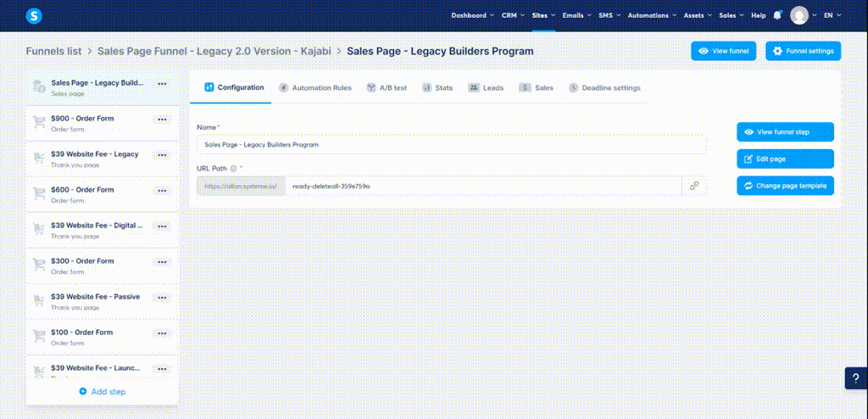The image size is (868, 419).
Task: Open the EN language selector
Action: tap(832, 15)
